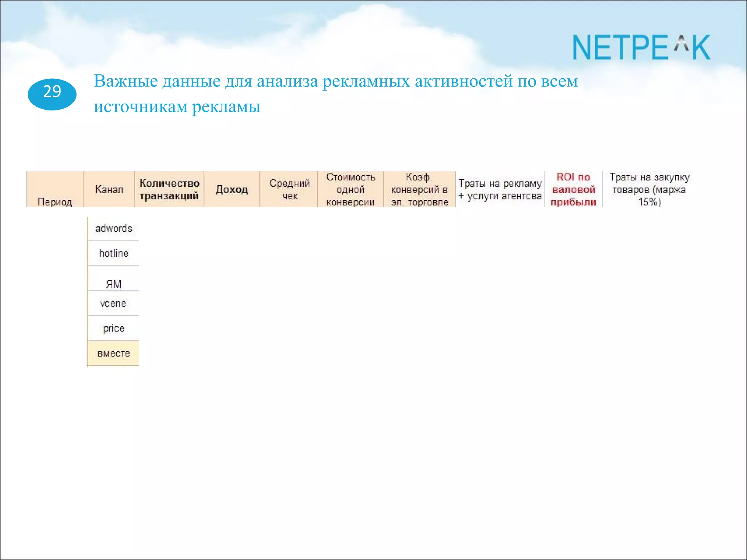Click the vcene channel row
Screen dimensions: 747x560
[113, 303]
